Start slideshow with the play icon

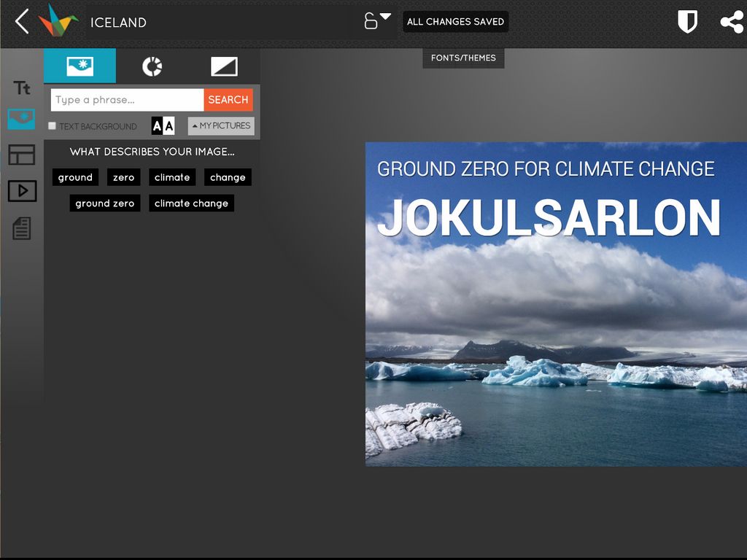coord(22,191)
